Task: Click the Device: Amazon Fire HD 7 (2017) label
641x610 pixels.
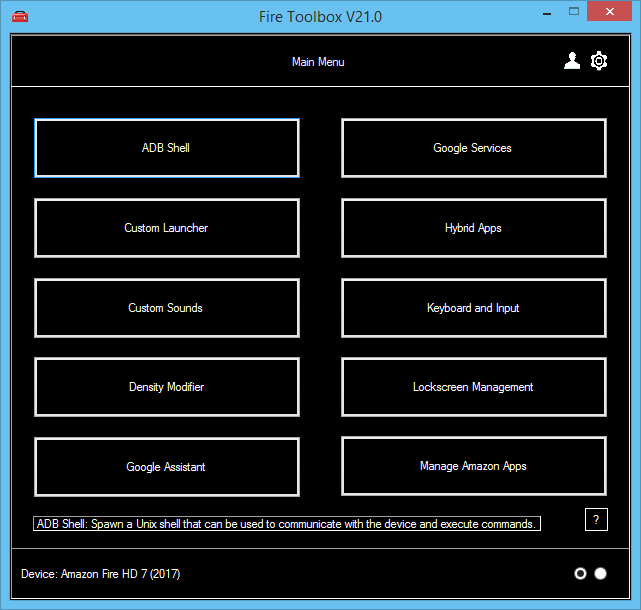Action: click(x=101, y=574)
